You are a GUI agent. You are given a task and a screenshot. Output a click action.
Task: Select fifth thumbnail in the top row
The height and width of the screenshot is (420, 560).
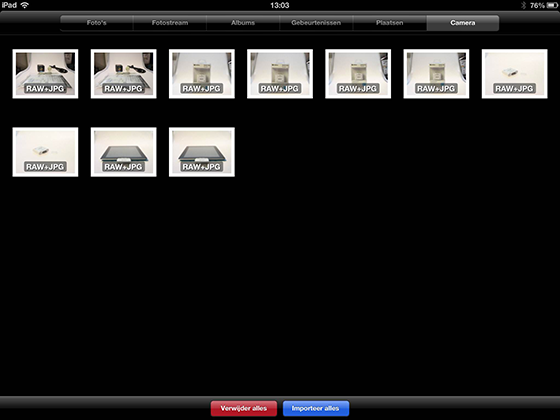(358, 74)
